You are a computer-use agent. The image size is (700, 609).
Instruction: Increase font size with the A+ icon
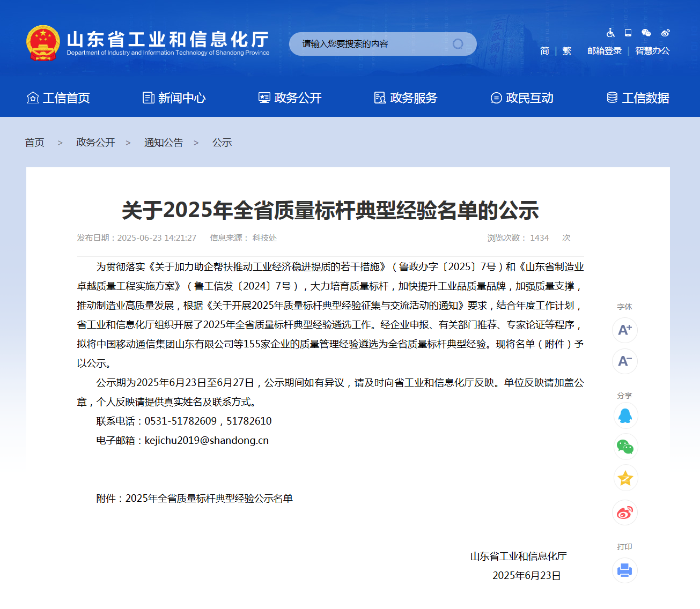pyautogui.click(x=624, y=330)
